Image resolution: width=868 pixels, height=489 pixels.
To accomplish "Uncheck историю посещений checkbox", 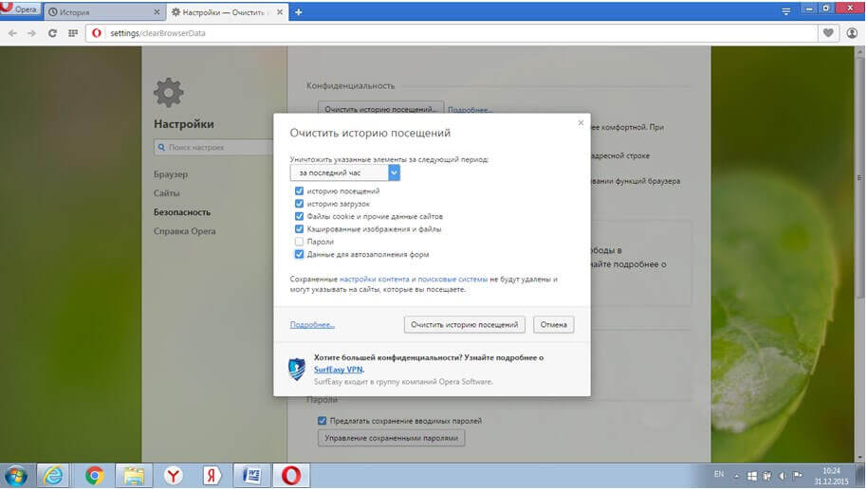I will pos(300,190).
